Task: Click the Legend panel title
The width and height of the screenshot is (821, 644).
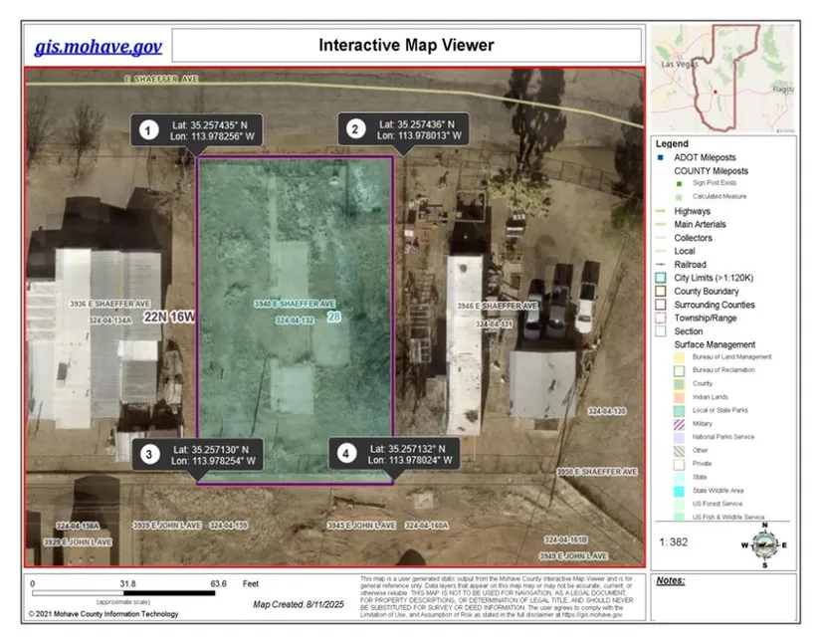Action: tap(672, 144)
